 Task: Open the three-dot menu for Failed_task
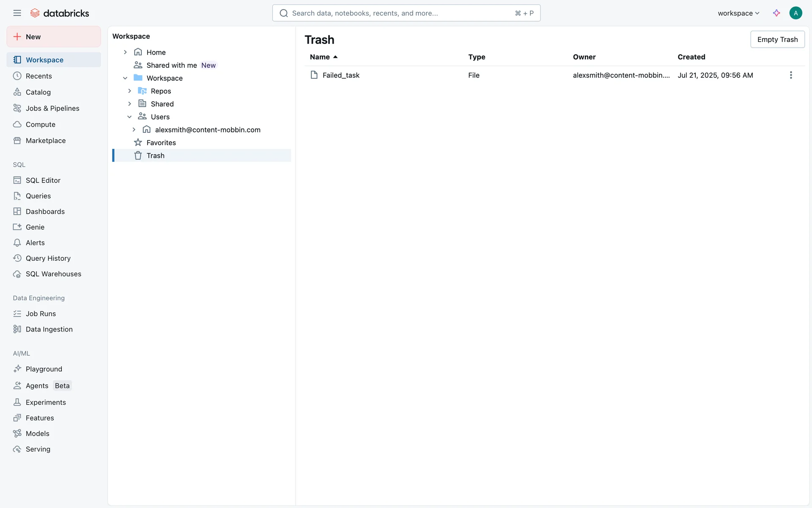tap(790, 75)
